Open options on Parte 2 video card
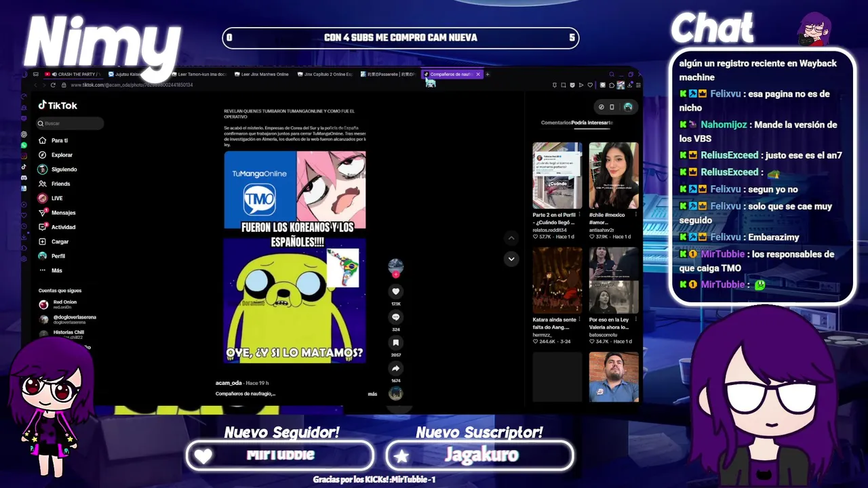The image size is (868, 488). click(x=579, y=215)
